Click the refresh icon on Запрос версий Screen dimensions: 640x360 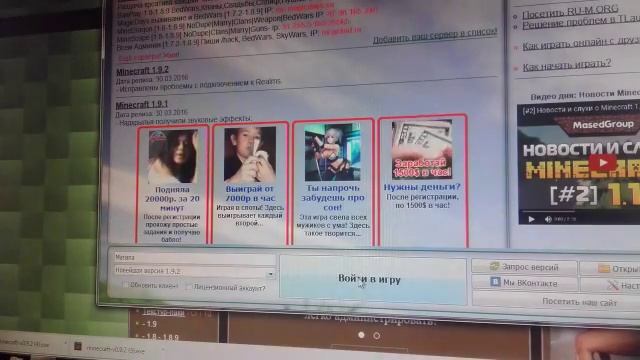click(494, 267)
